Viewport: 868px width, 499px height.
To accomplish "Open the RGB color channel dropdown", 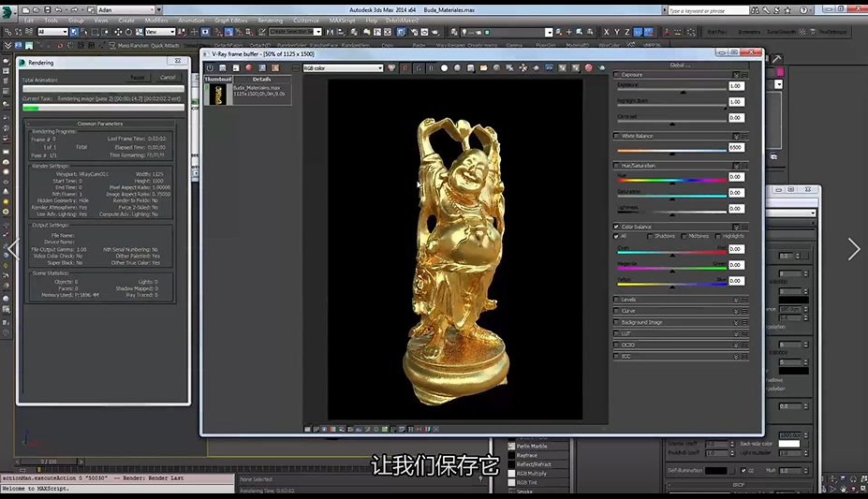I will point(343,68).
